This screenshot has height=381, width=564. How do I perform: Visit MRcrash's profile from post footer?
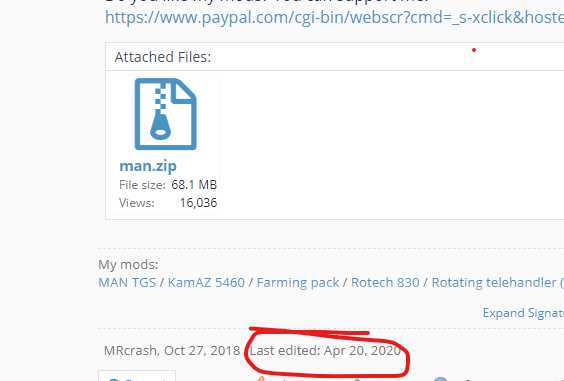(x=130, y=350)
